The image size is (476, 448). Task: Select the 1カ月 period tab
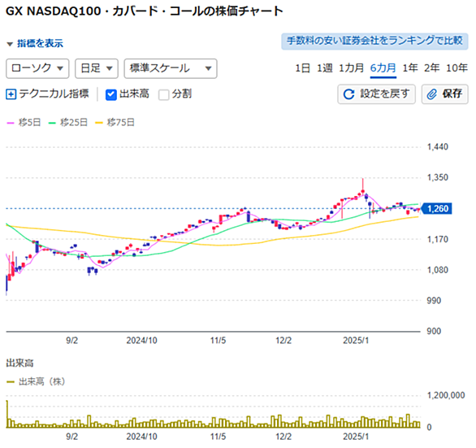point(351,67)
